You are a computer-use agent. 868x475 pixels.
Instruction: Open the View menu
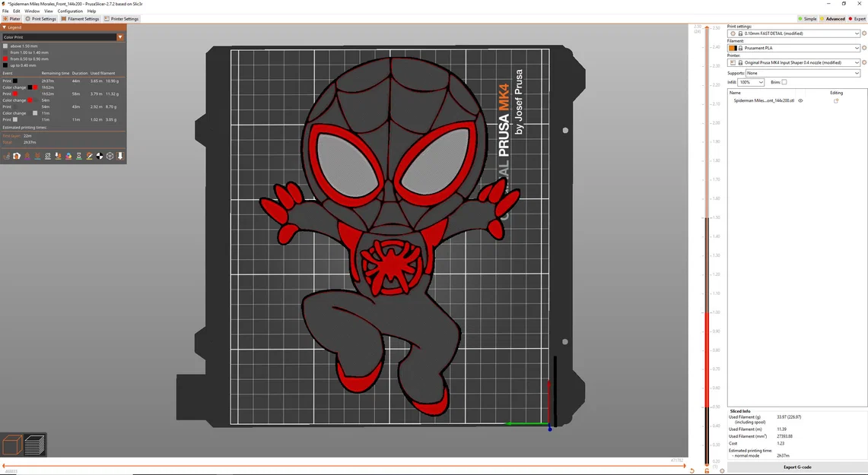pyautogui.click(x=49, y=11)
